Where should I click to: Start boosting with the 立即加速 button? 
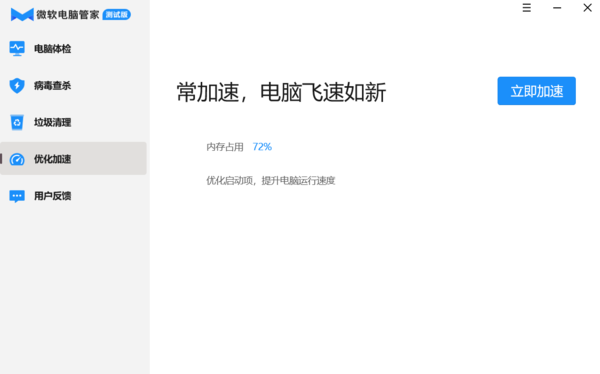tap(536, 91)
